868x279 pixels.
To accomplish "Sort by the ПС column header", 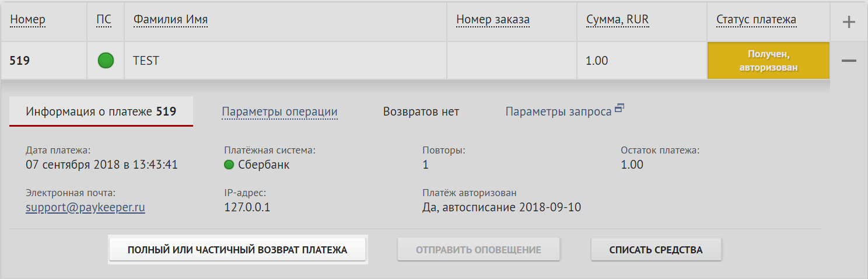I will click(104, 20).
